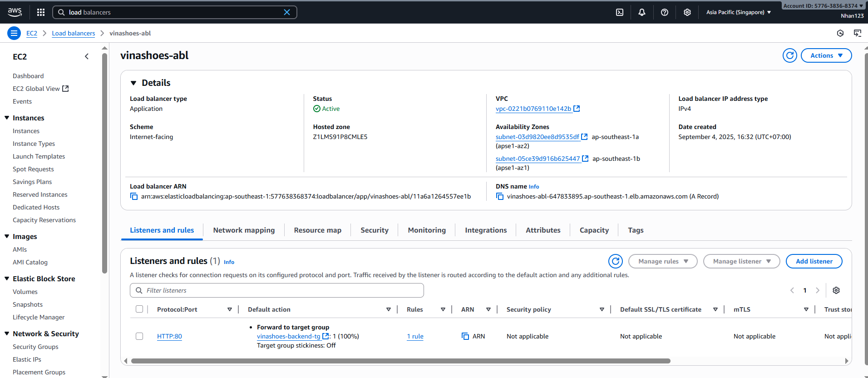Image resolution: width=868 pixels, height=378 pixels.
Task: Open the Asia Pacific (Singapore) region selector
Action: click(x=738, y=12)
